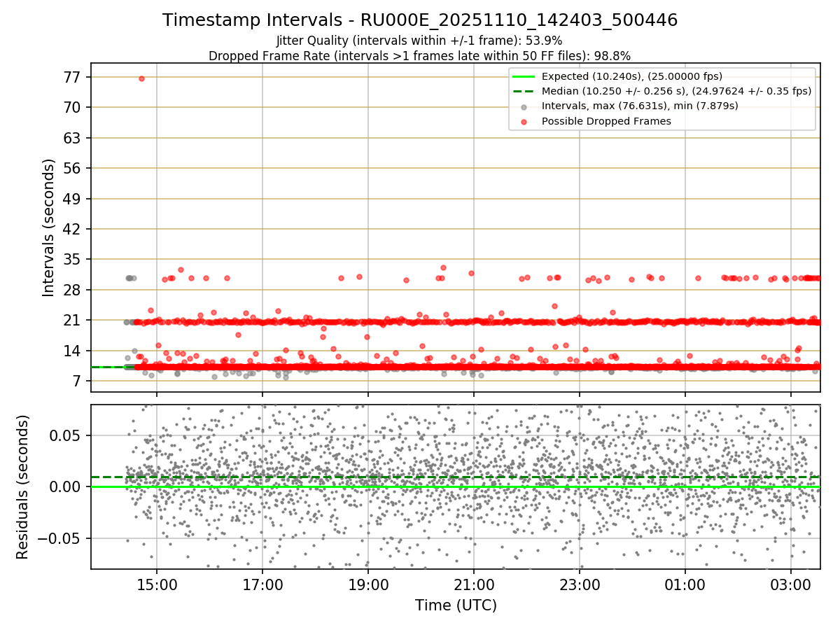Image resolution: width=840 pixels, height=630 pixels.
Task: Click the 'Time (UTC)' x-axis label
Action: click(x=456, y=605)
